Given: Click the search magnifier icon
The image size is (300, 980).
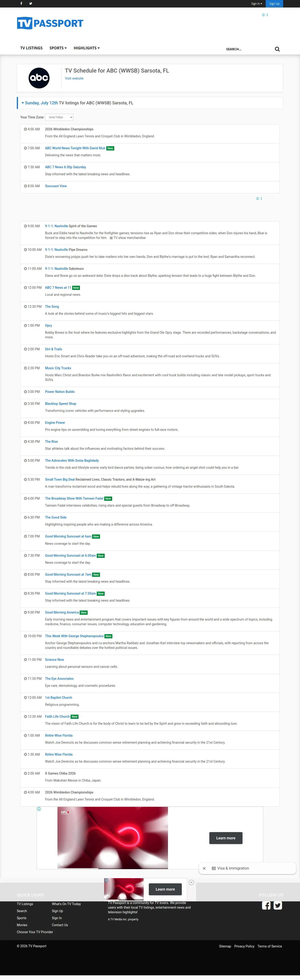Looking at the screenshot, I should coord(277,49).
